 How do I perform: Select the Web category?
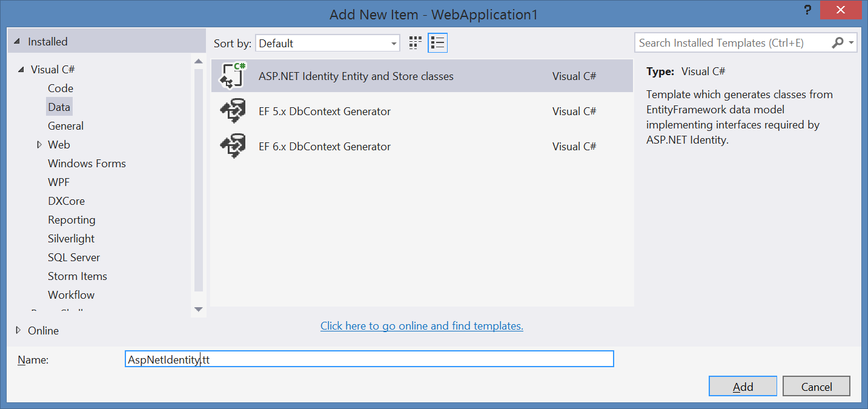tap(59, 144)
